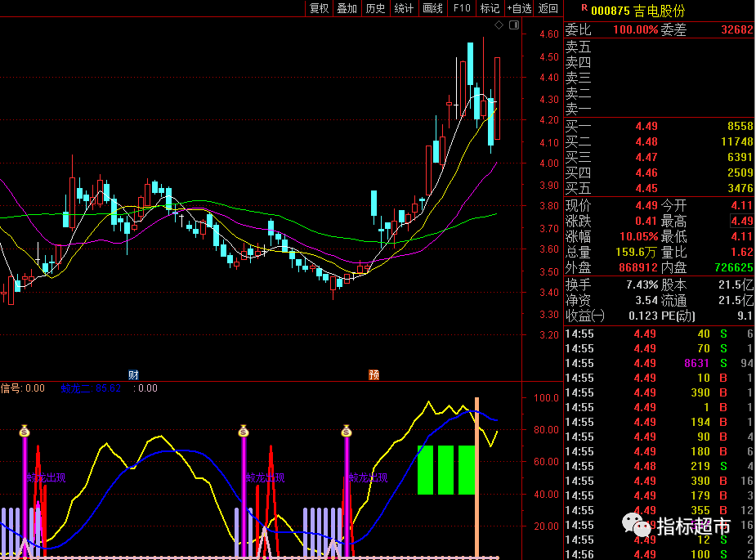The image size is (756, 560).
Task: Click the first 蛟龙出现 signal label
Action: point(46,477)
